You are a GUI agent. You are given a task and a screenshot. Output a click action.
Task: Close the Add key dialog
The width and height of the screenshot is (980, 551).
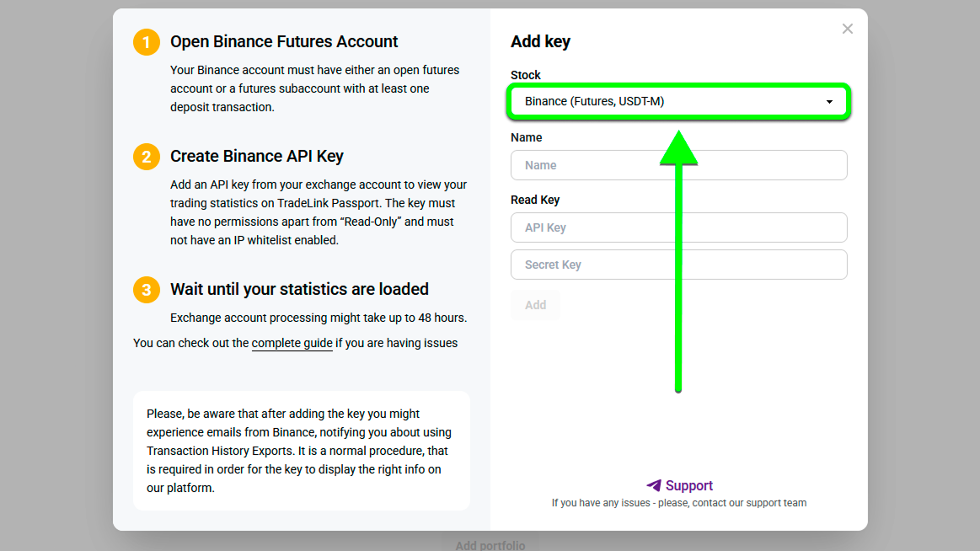coord(847,29)
